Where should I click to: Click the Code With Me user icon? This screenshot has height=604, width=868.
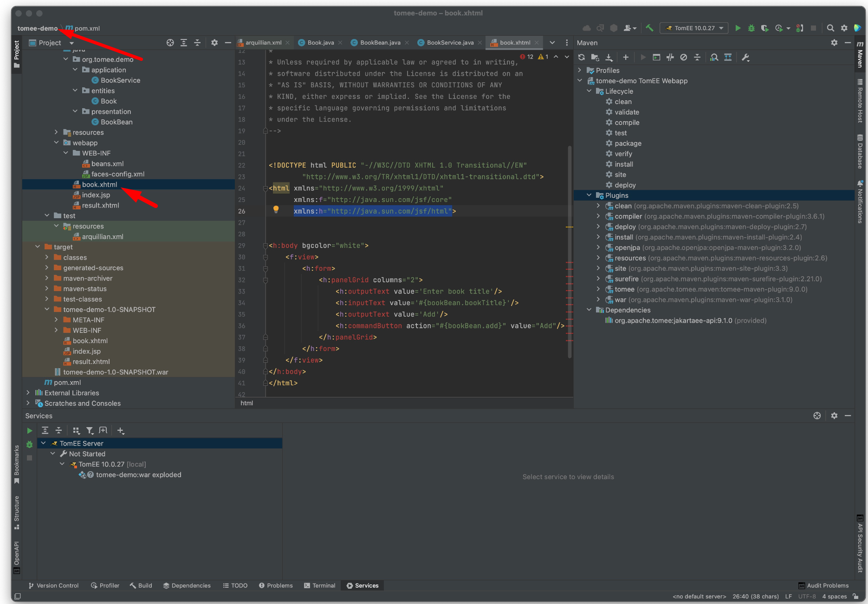pos(629,28)
